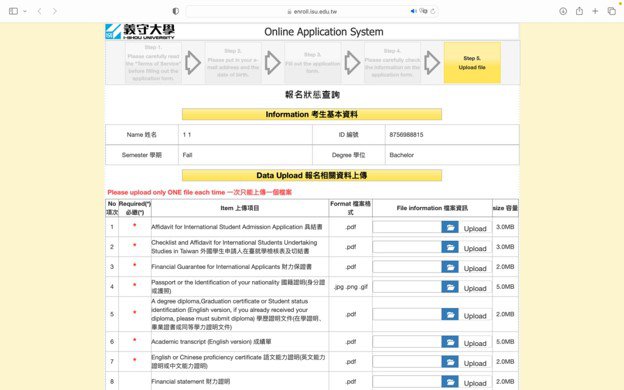Open the privacy shield report
The height and width of the screenshot is (390, 624).
(x=176, y=11)
